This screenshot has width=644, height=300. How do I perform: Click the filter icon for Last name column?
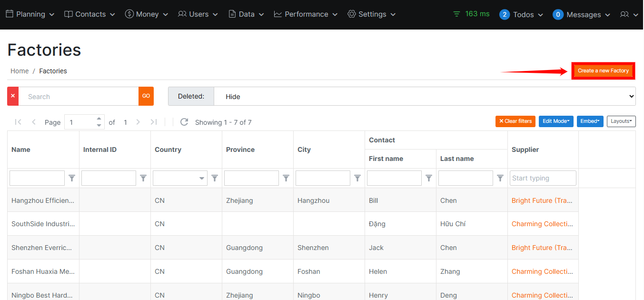pyautogui.click(x=500, y=178)
